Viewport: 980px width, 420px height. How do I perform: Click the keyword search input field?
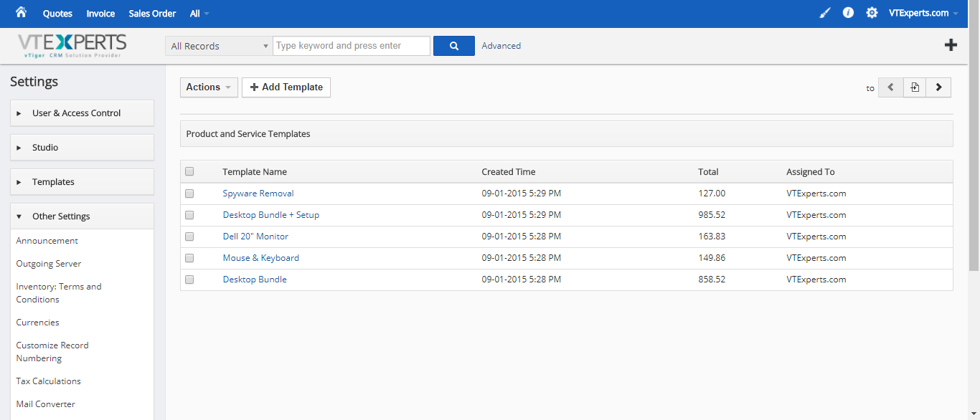[352, 46]
